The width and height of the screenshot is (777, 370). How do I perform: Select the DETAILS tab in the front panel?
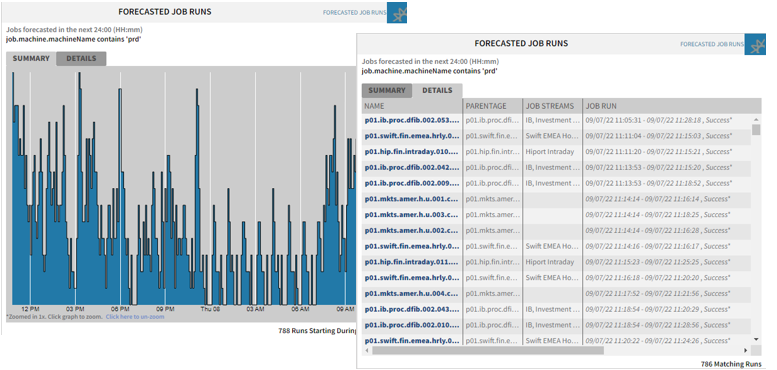pyautogui.click(x=437, y=91)
